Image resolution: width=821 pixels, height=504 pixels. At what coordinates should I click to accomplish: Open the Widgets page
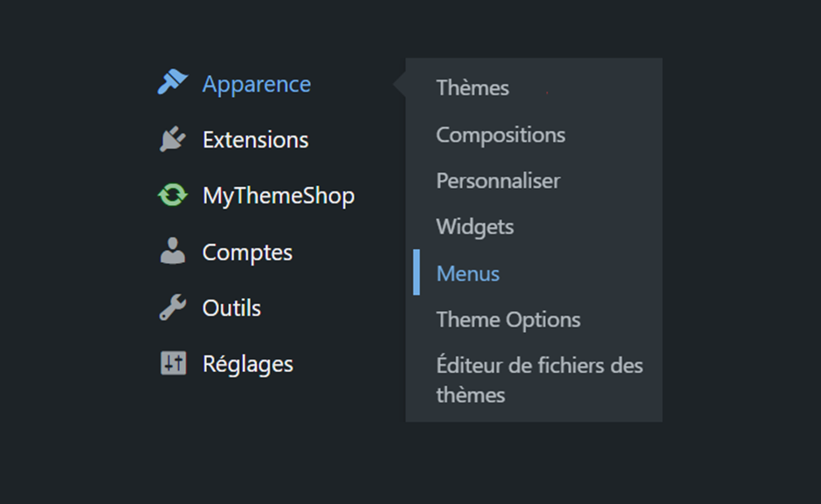(474, 226)
